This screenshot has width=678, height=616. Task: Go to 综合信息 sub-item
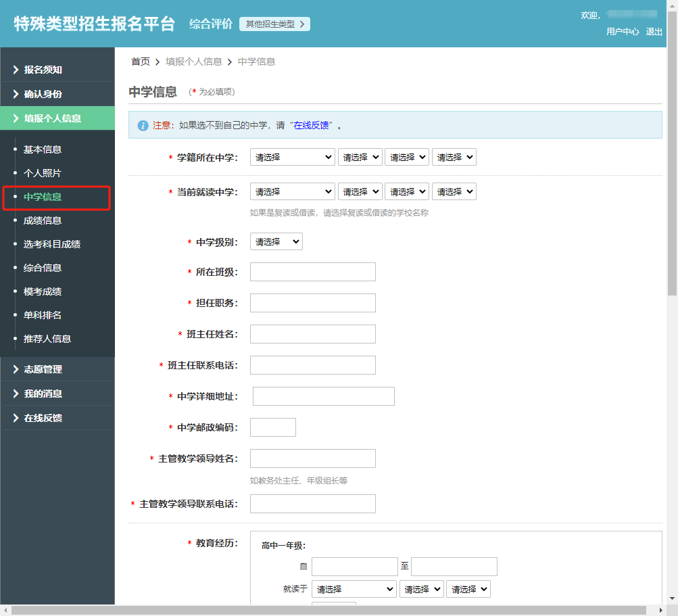click(43, 268)
